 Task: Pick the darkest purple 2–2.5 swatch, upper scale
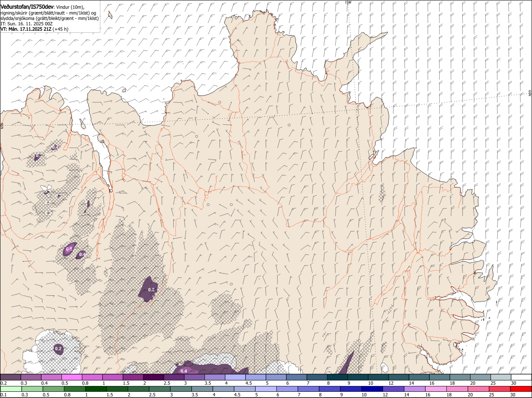(x=153, y=377)
